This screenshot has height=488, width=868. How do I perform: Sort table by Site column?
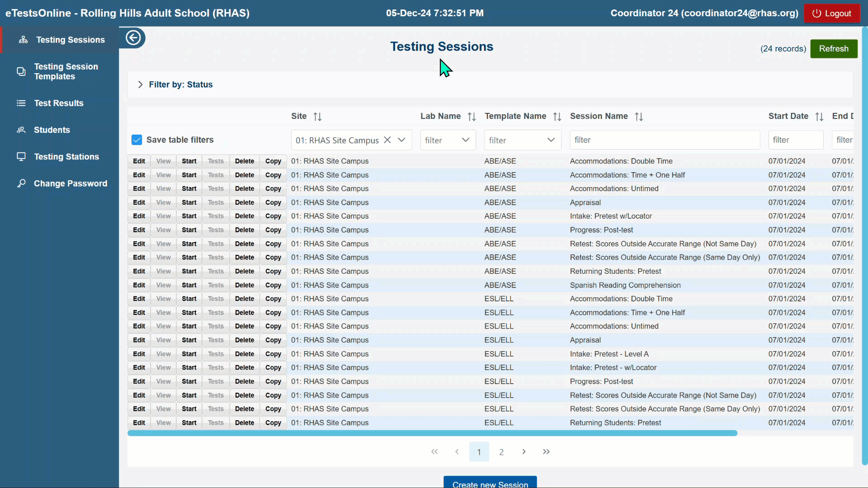pos(317,117)
